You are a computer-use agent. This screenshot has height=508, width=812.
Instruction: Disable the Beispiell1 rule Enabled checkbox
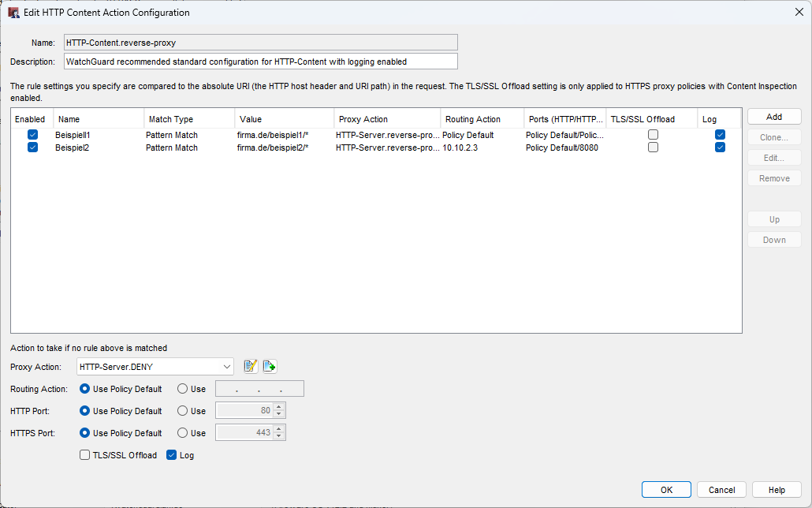(x=32, y=135)
